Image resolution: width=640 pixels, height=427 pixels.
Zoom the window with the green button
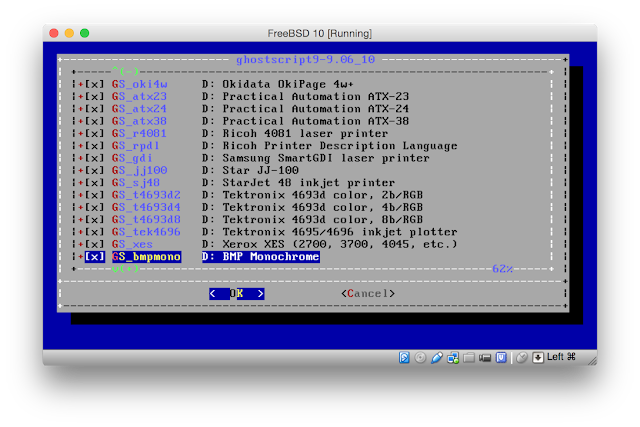coord(84,33)
